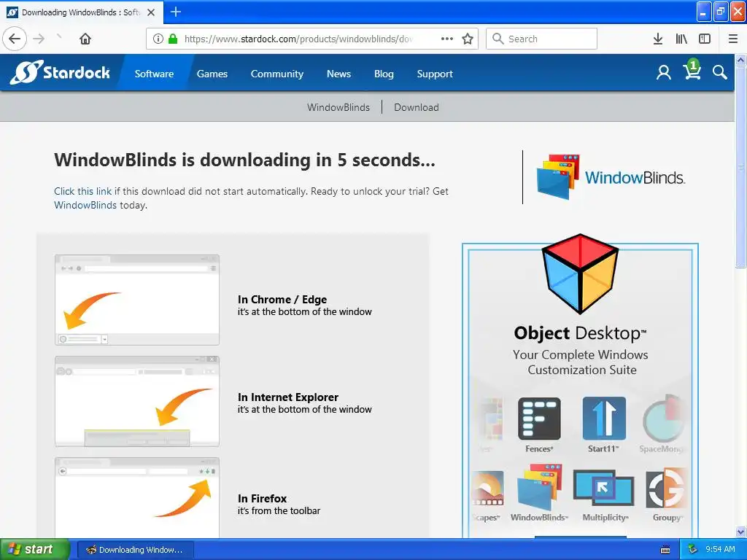Click the WindowBlinds breadcrumb link
This screenshot has width=747, height=560.
pos(338,107)
